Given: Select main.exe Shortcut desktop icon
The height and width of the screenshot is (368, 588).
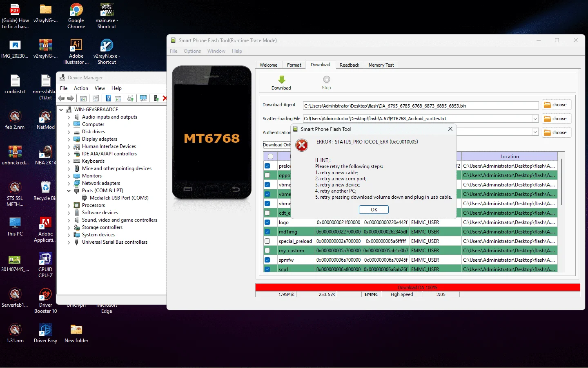Looking at the screenshot, I should pyautogui.click(x=107, y=16).
